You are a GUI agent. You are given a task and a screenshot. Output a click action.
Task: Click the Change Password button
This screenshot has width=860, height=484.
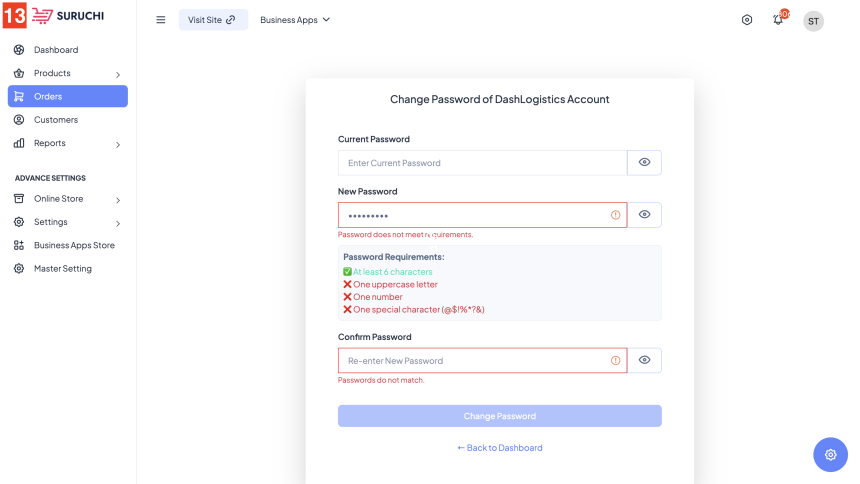[499, 416]
